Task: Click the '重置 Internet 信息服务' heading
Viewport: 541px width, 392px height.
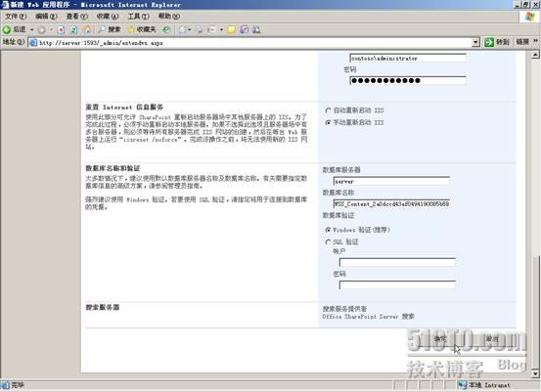Action: [x=124, y=108]
